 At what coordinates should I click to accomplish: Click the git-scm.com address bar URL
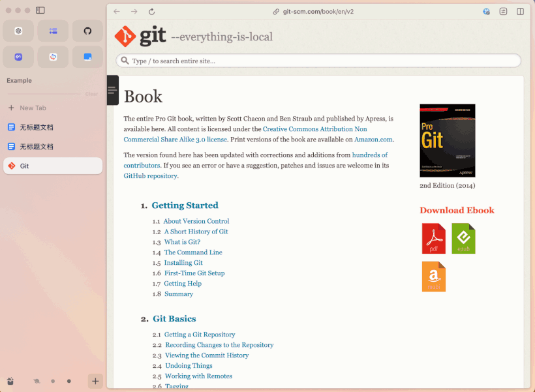[x=318, y=12]
